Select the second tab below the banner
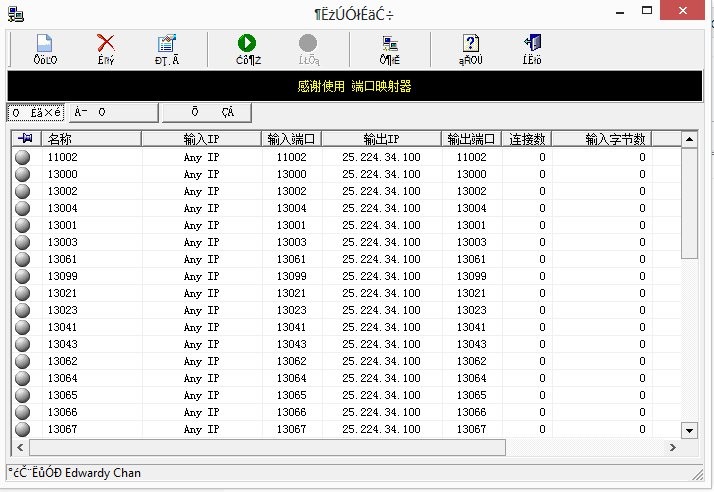714x492 pixels. pos(113,113)
